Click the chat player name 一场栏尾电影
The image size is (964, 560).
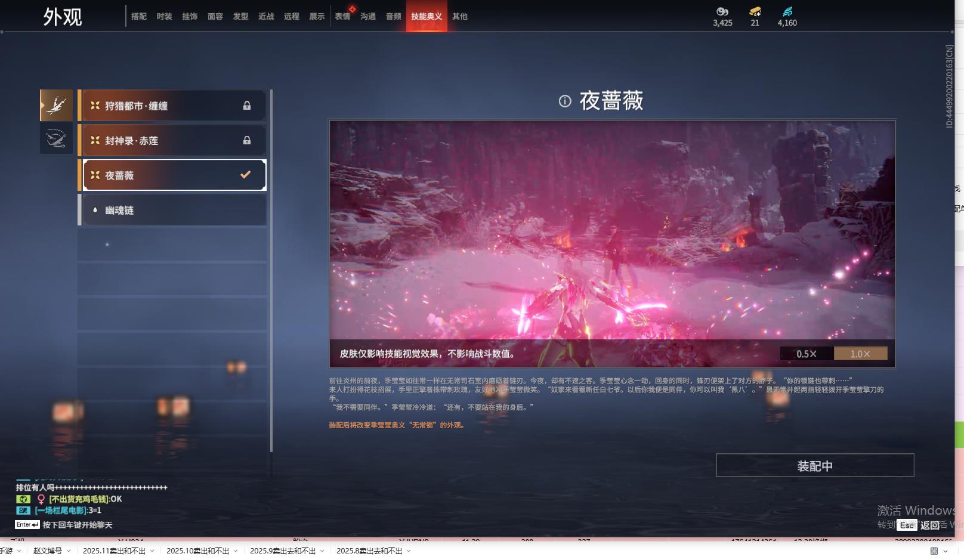click(60, 511)
